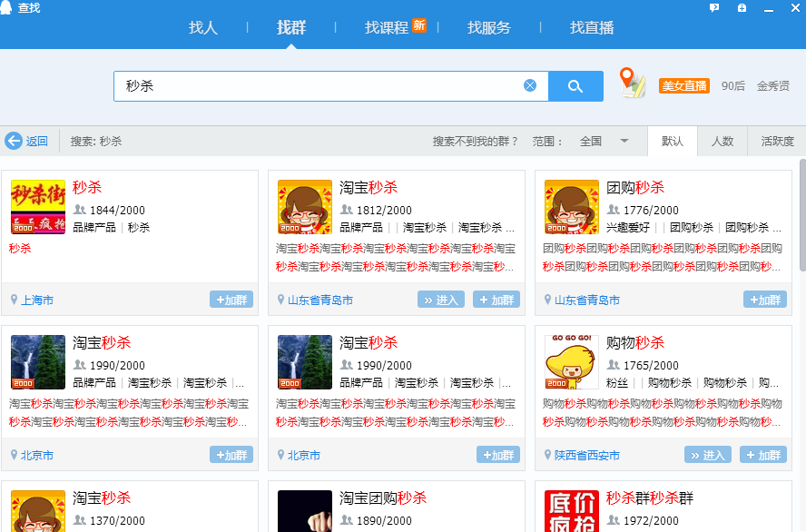806x532 pixels.
Task: Sort results by 人数
Action: point(722,141)
